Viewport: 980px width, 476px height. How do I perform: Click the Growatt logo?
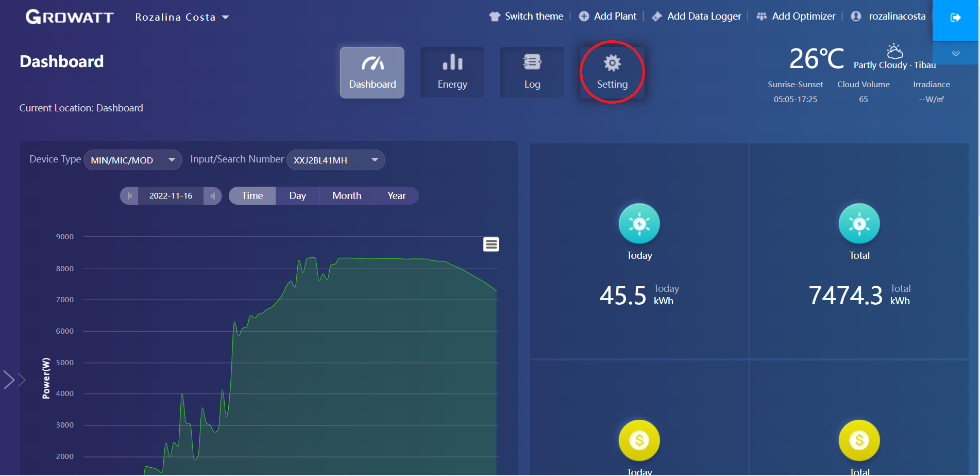pos(70,17)
